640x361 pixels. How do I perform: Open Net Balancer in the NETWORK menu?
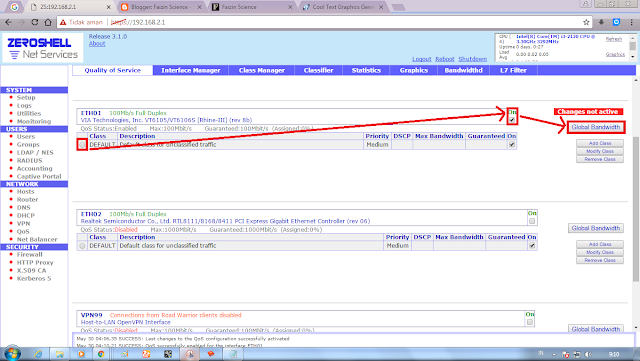[37, 239]
